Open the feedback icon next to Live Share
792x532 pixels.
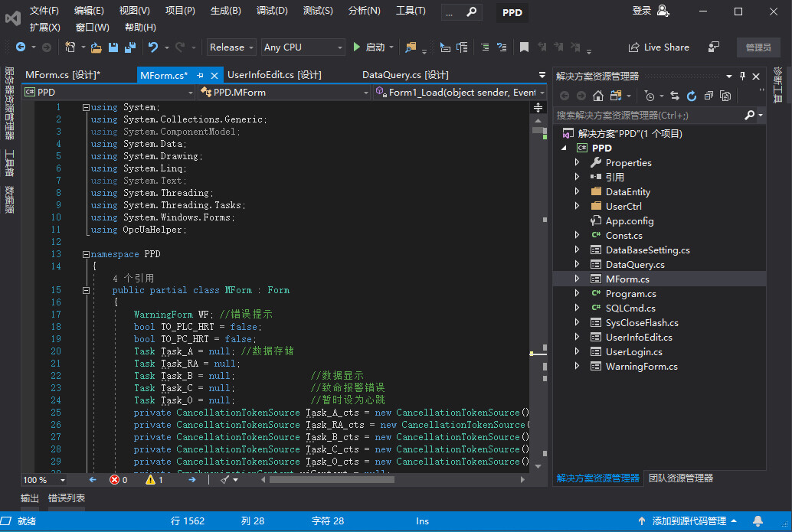pyautogui.click(x=714, y=47)
